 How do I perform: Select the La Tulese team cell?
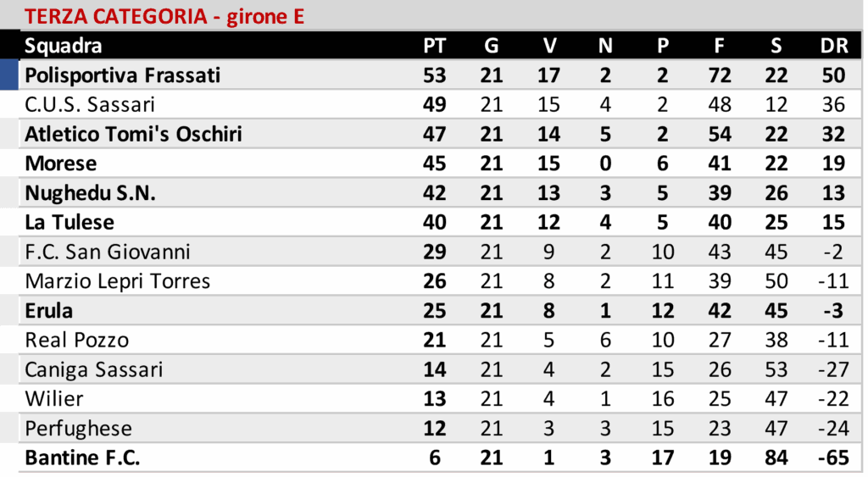70,222
